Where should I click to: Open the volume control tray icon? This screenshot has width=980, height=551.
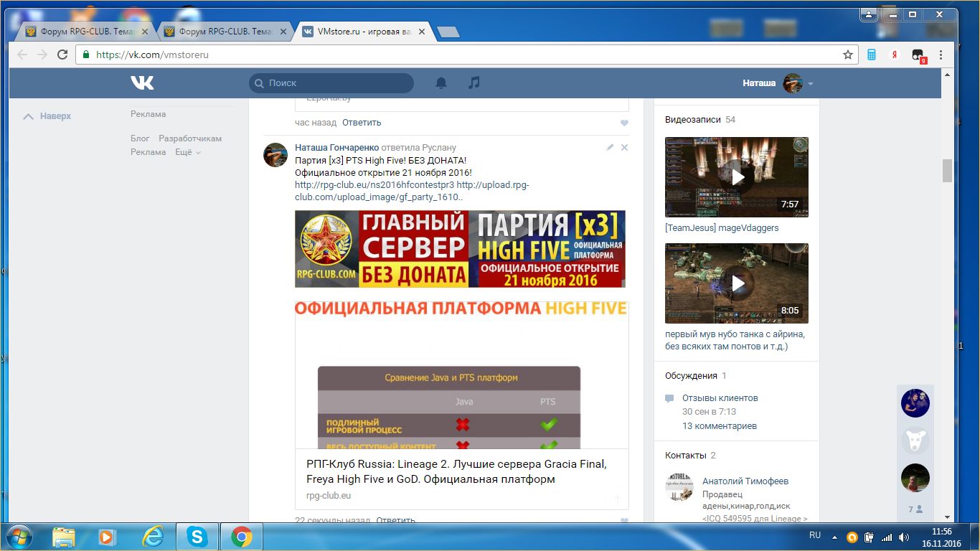click(904, 537)
